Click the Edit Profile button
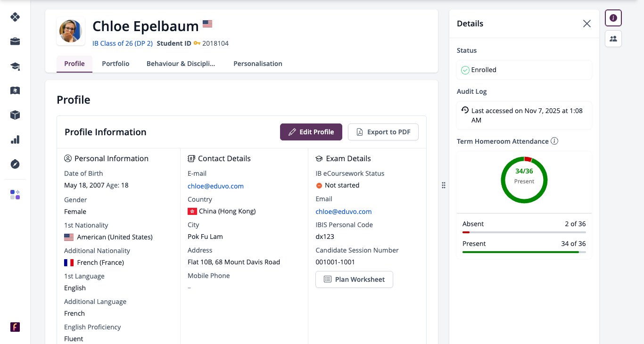 (x=311, y=132)
